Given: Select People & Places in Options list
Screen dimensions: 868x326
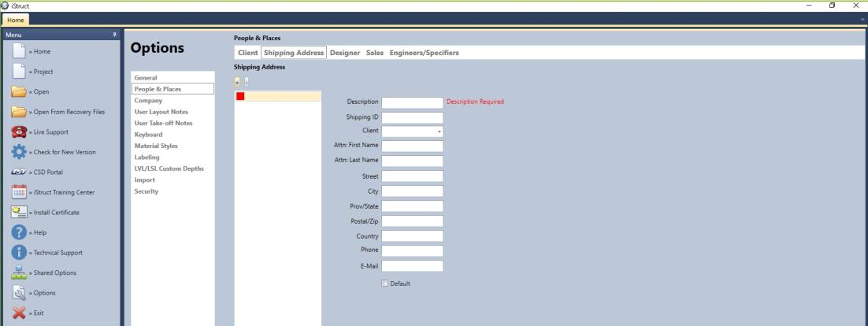Looking at the screenshot, I should (172, 89).
